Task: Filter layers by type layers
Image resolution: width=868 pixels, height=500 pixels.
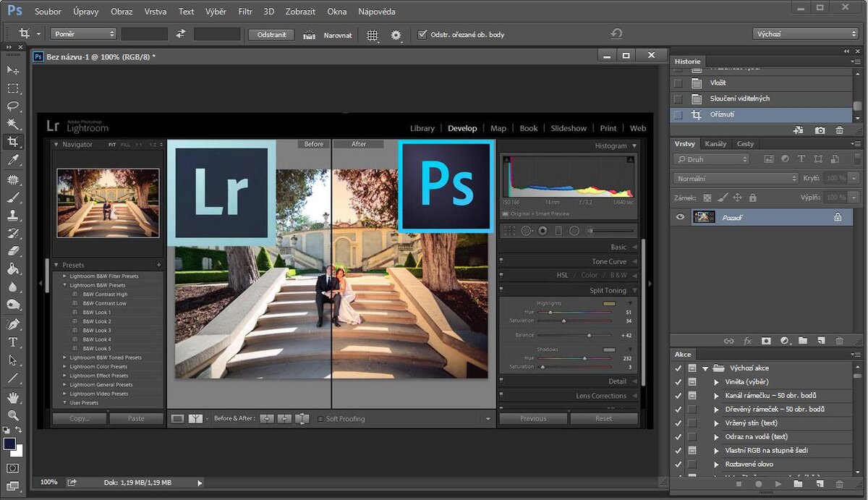Action: pos(801,159)
